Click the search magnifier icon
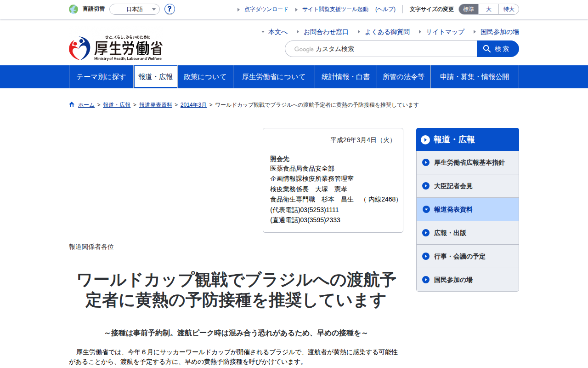 (x=487, y=49)
